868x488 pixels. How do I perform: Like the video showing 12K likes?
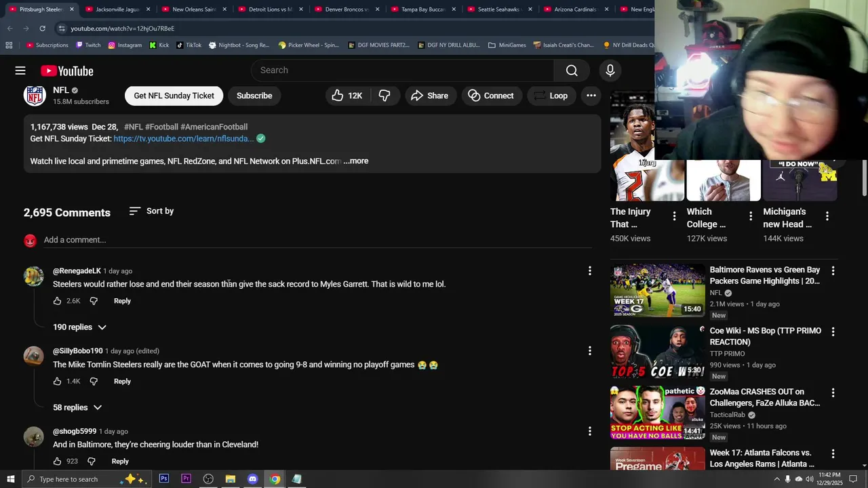(x=347, y=96)
